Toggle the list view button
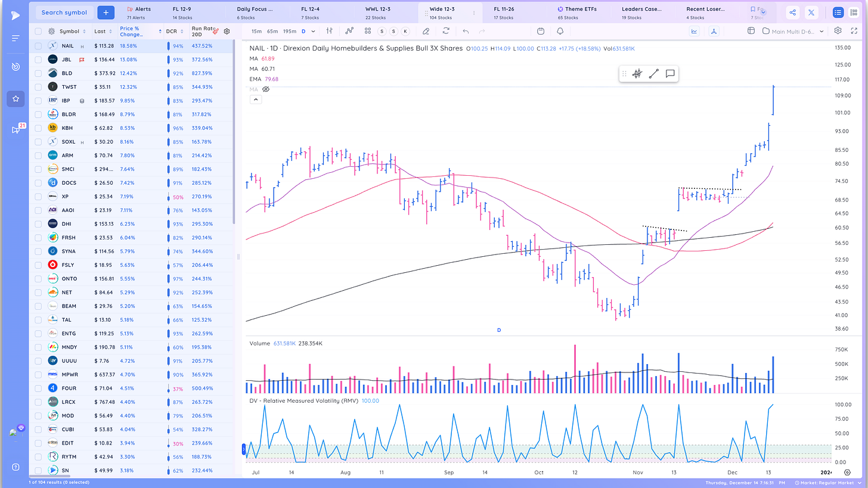 click(x=838, y=12)
